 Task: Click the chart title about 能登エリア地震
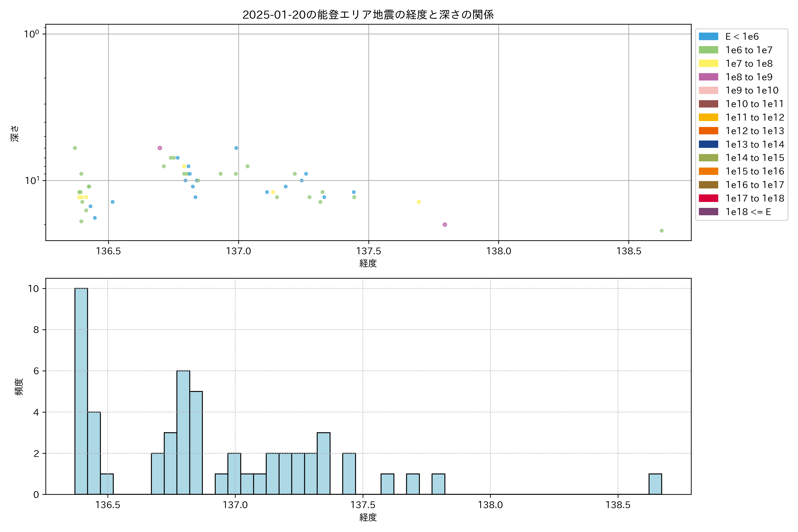[368, 15]
